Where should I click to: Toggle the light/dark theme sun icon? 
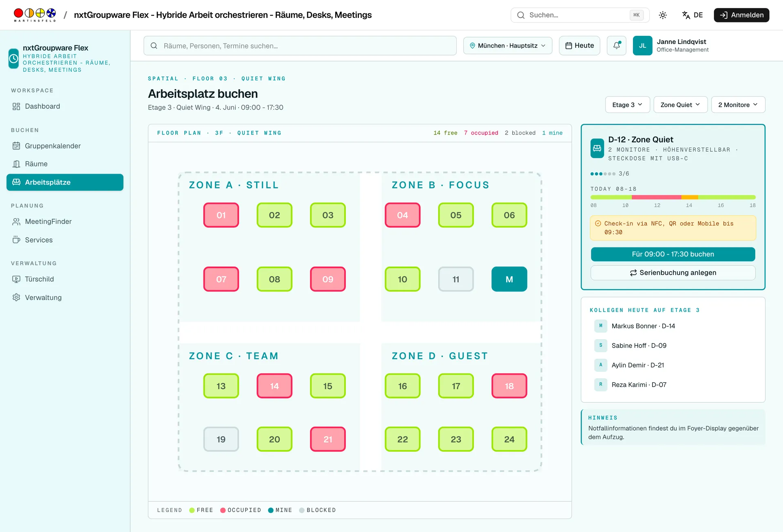tap(663, 15)
